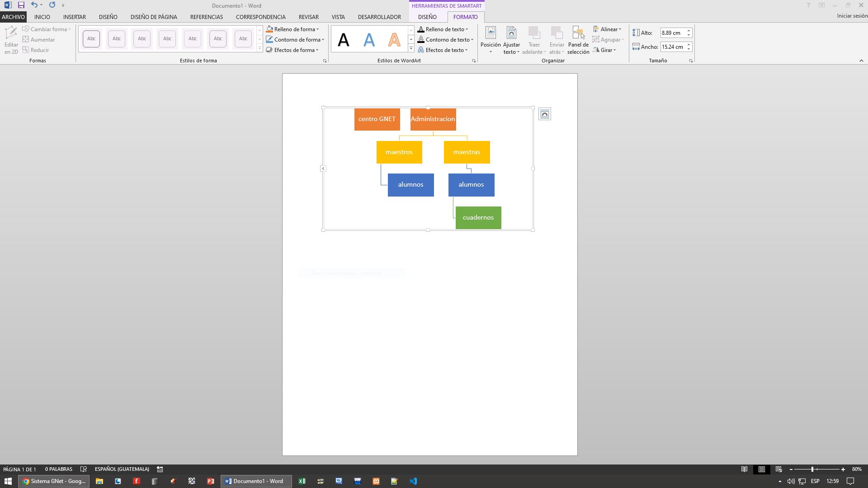Click the Save icon in quick access toolbar
Screen dimensions: 868x488
21,5
